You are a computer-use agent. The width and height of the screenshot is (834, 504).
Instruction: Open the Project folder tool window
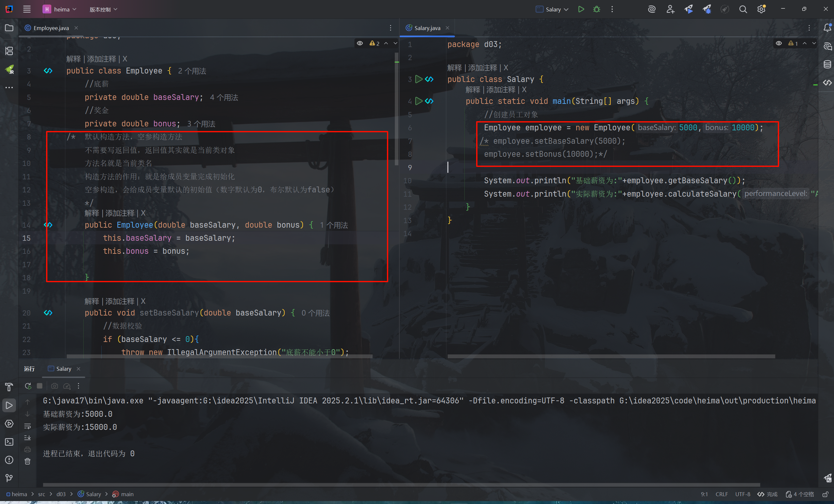click(x=9, y=28)
